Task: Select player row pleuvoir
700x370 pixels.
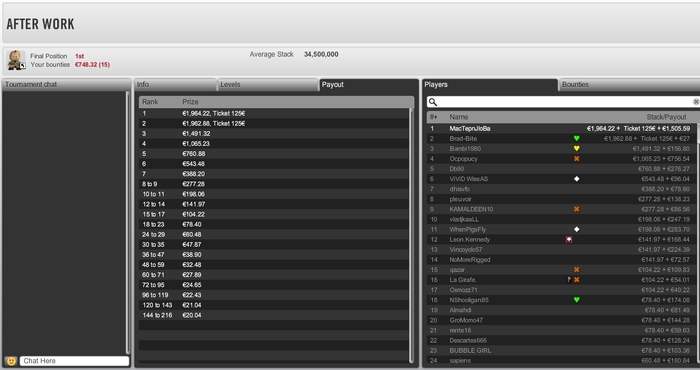Action: click(561, 199)
